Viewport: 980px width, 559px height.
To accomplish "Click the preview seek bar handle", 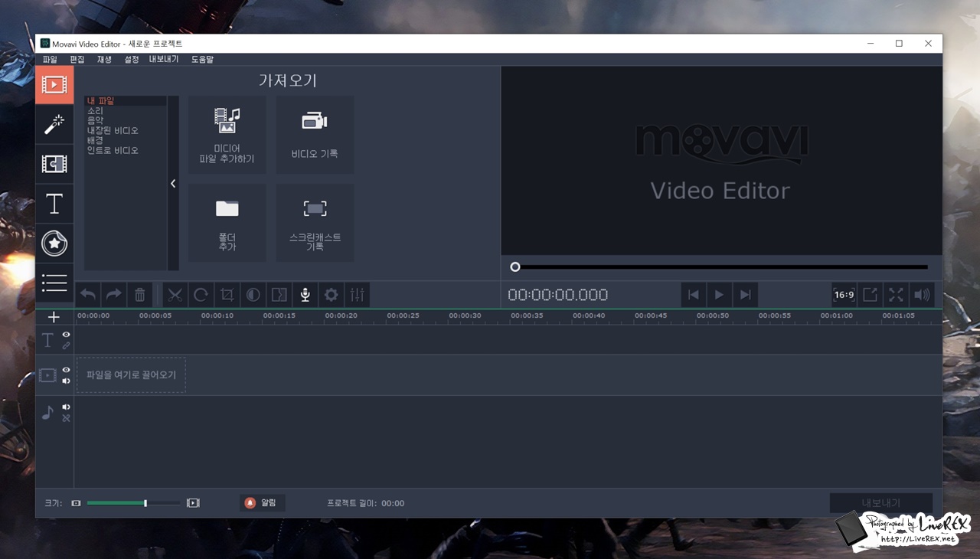I will click(515, 266).
